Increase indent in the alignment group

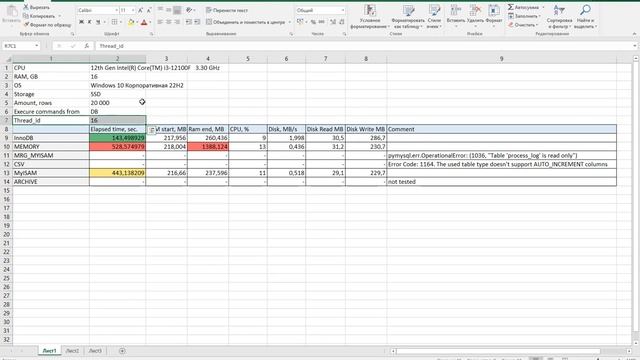[x=197, y=22]
